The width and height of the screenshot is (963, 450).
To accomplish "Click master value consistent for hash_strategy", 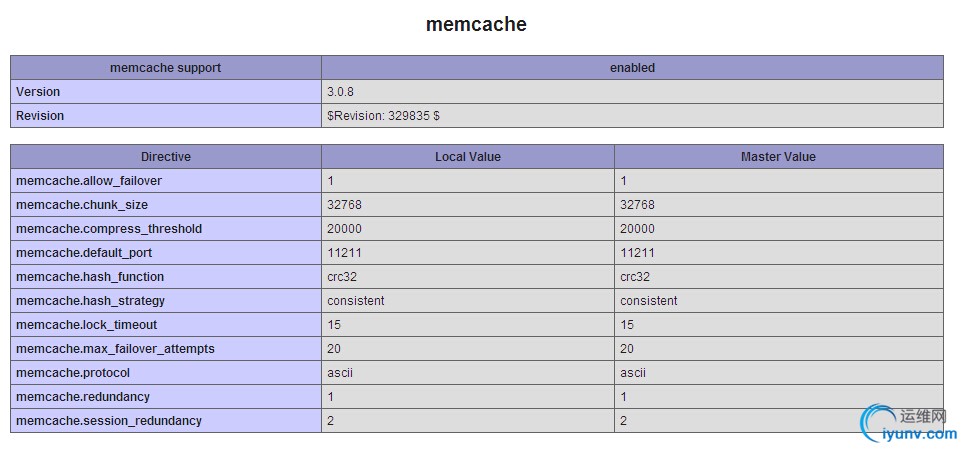I will 648,301.
